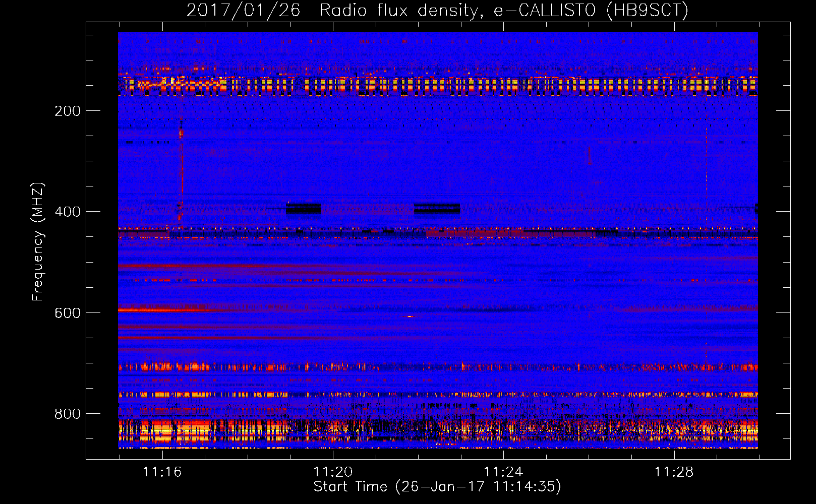
Task: Click the "400" frequency tick label
Action: (x=68, y=212)
